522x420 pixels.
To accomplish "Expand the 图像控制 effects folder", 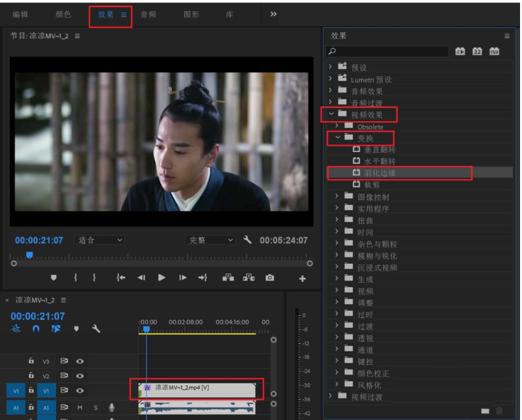I will pos(337,196).
